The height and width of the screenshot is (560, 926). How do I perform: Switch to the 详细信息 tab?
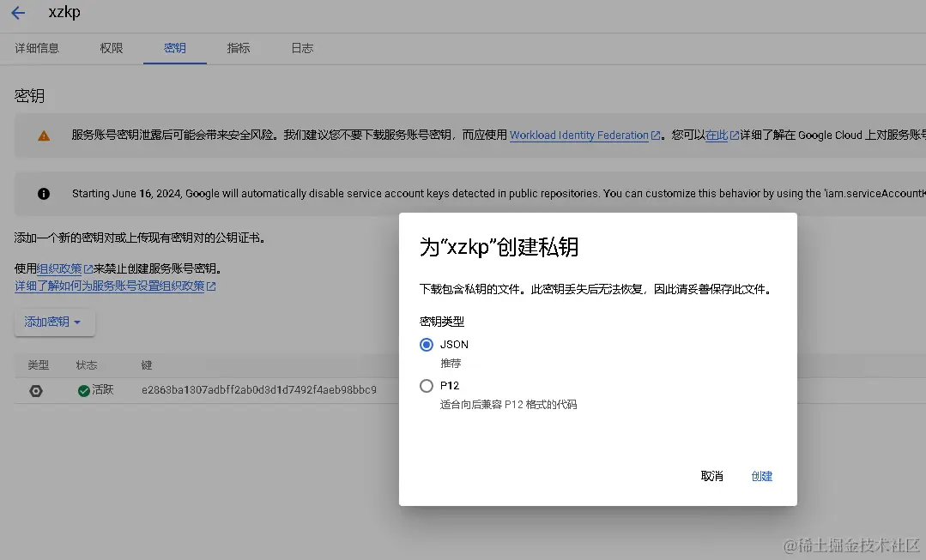pyautogui.click(x=37, y=48)
